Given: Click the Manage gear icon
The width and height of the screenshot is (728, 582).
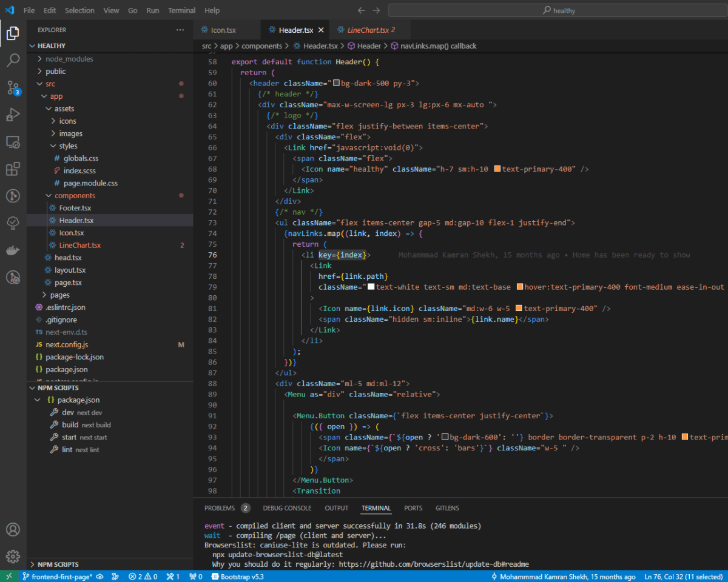Looking at the screenshot, I should pyautogui.click(x=13, y=557).
